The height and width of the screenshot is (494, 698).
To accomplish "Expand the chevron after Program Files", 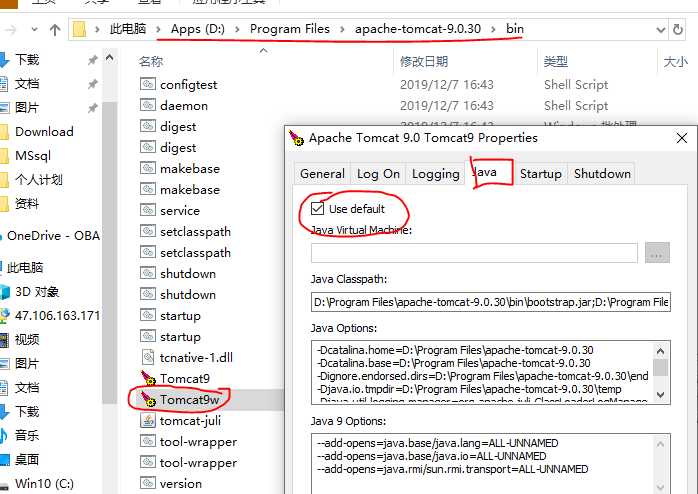I will tap(342, 29).
